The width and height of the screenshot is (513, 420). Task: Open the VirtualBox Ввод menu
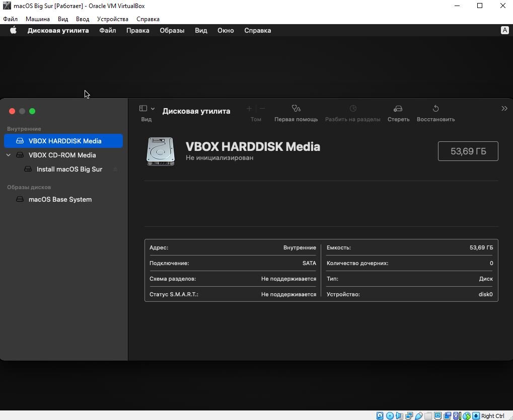click(83, 19)
